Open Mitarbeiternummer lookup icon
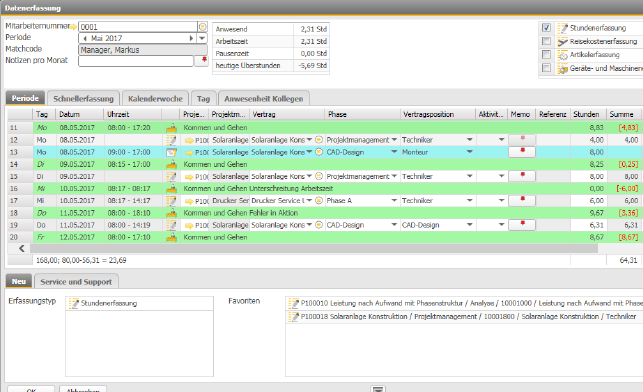Screen dimensions: 643x392 pos(202,27)
